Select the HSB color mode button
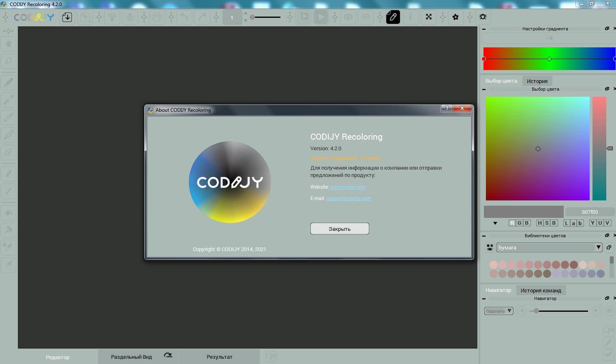 coord(547,223)
